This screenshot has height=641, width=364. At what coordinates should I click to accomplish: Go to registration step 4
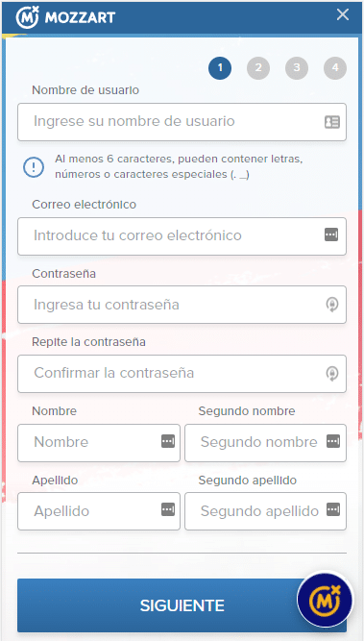pos(335,68)
